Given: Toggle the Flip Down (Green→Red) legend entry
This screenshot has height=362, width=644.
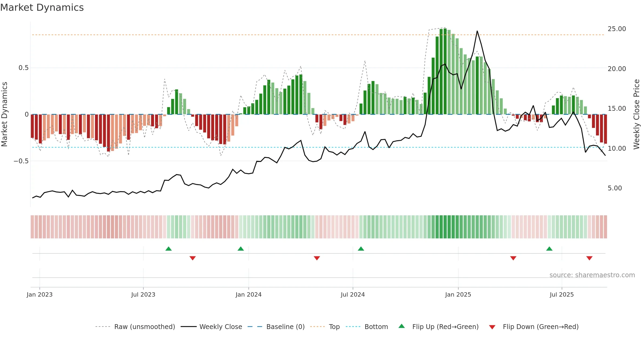Looking at the screenshot, I should pos(533,327).
